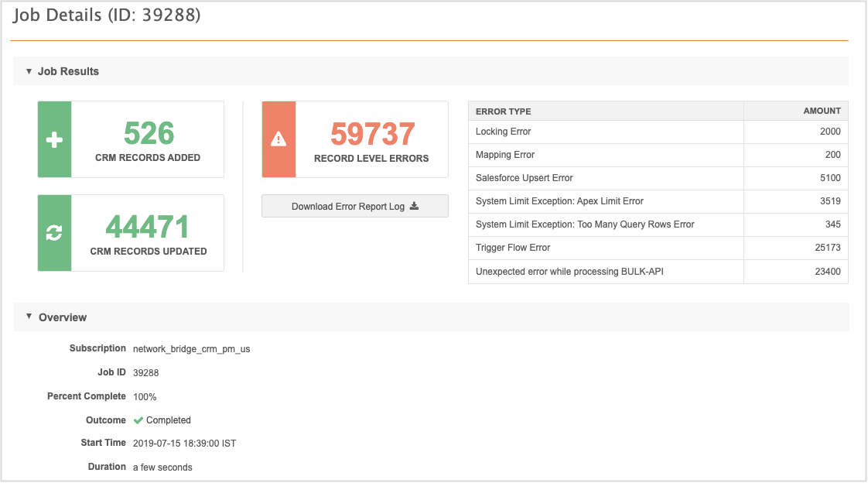This screenshot has height=483, width=868.
Task: Click the Error Type column header
Action: tap(504, 111)
